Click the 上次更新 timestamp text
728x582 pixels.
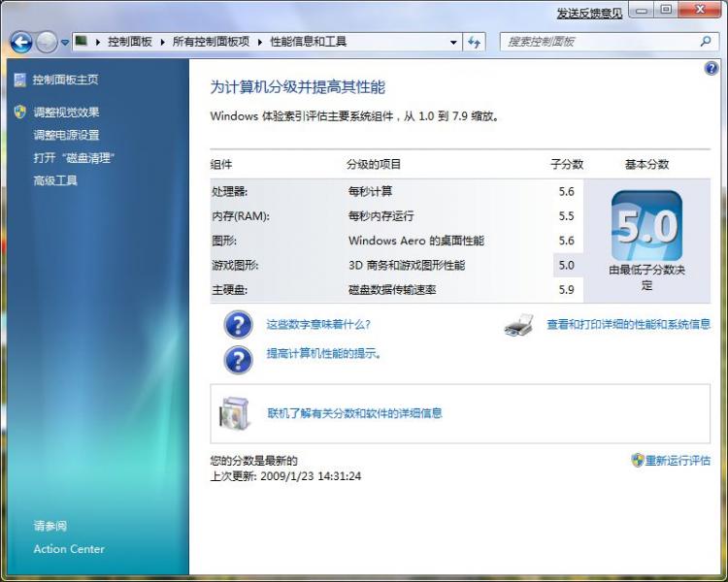(x=285, y=476)
